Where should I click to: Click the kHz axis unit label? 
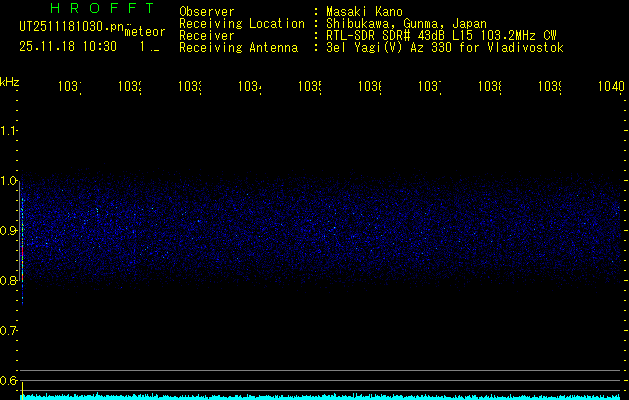9,81
